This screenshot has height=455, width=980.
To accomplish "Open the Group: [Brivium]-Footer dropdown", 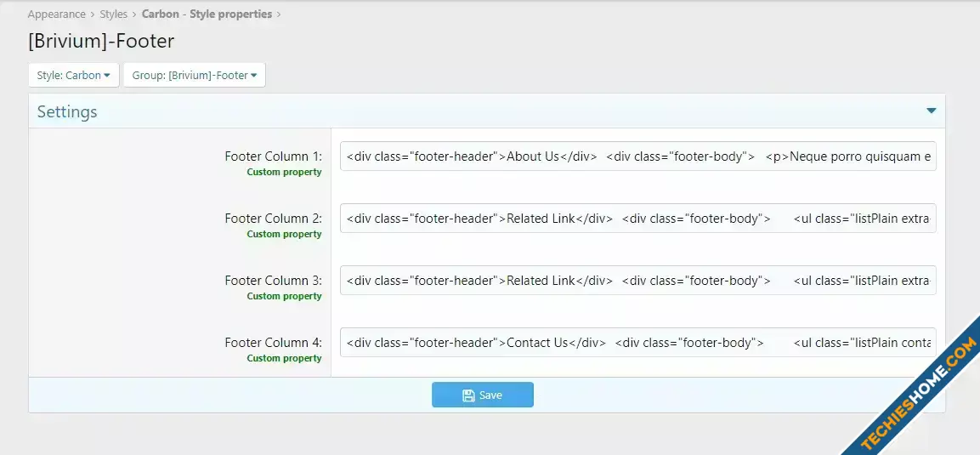I will 195,75.
